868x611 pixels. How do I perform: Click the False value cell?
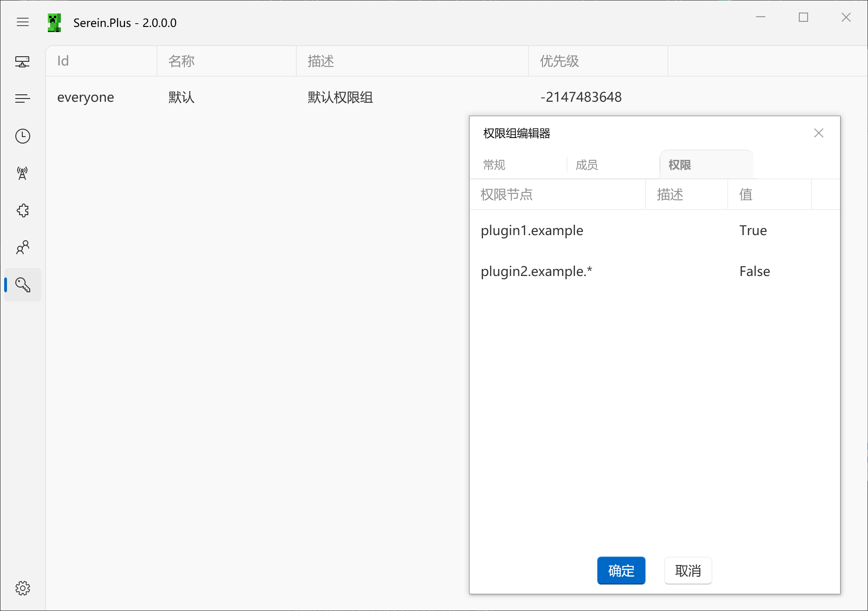click(755, 271)
